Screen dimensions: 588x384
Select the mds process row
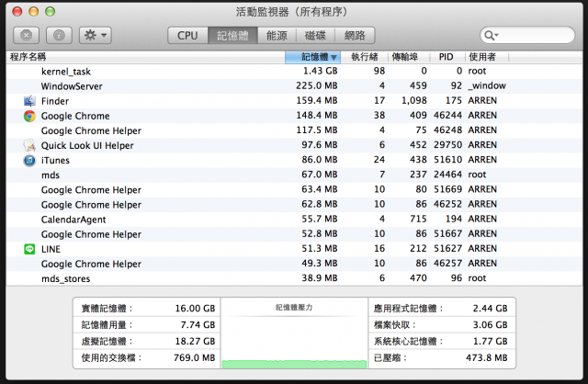[x=294, y=175]
